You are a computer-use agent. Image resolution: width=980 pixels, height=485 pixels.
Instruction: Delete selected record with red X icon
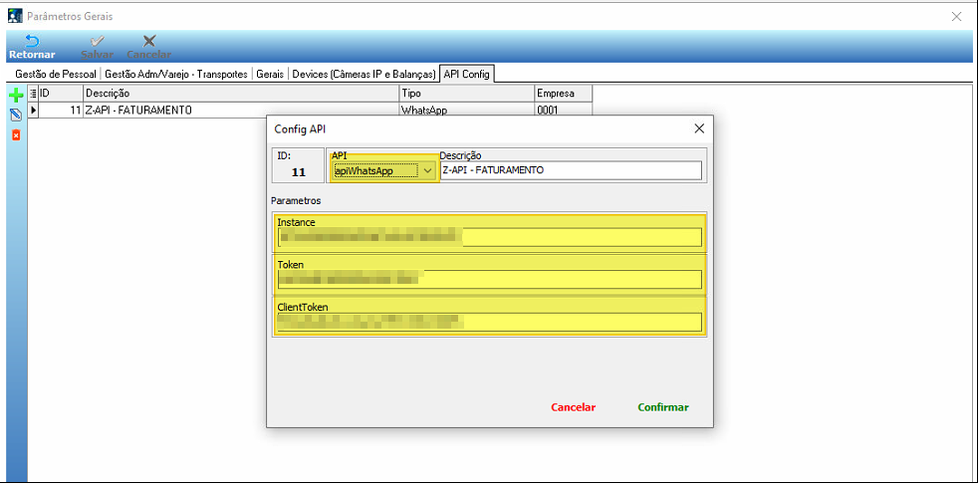tap(16, 135)
